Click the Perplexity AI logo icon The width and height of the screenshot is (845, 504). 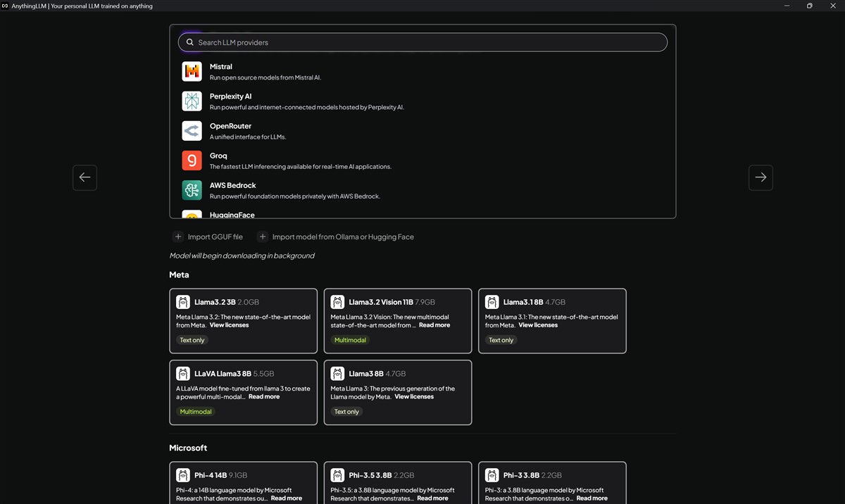pos(192,101)
